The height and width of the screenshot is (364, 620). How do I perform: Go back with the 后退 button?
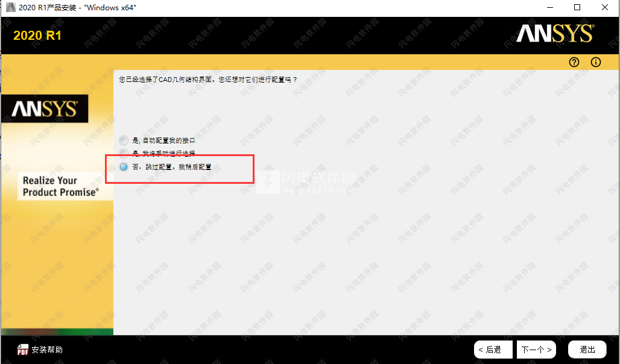click(x=493, y=350)
